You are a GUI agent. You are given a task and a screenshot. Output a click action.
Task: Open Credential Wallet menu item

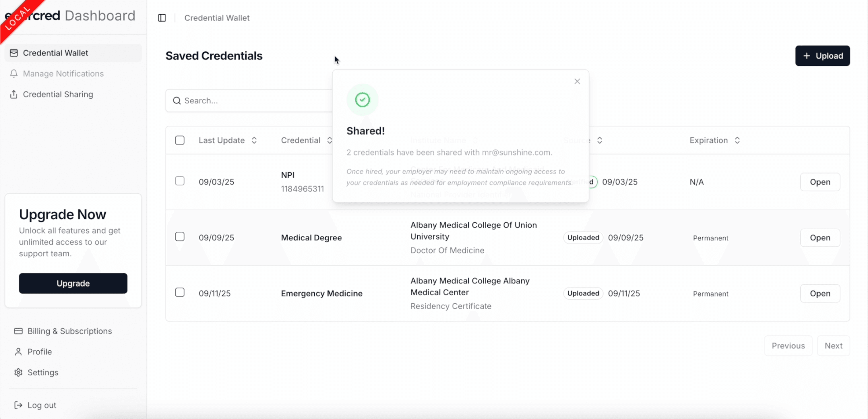coord(73,53)
